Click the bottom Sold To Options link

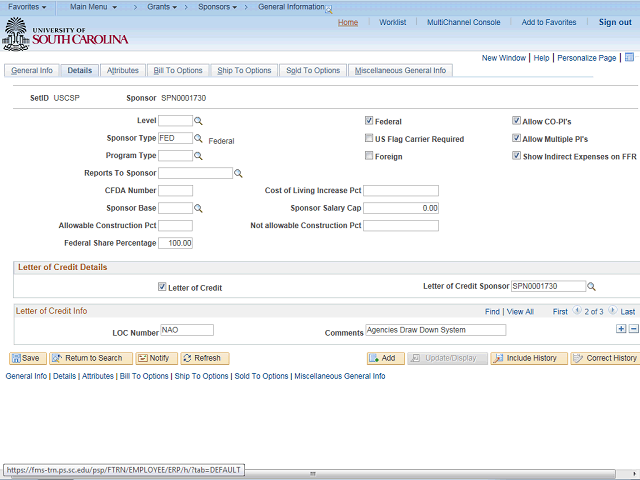[x=261, y=376]
